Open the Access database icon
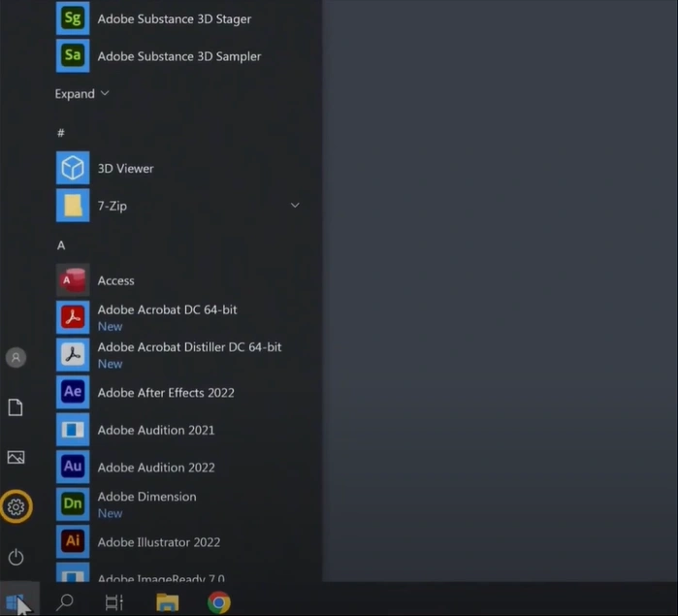 pos(73,280)
